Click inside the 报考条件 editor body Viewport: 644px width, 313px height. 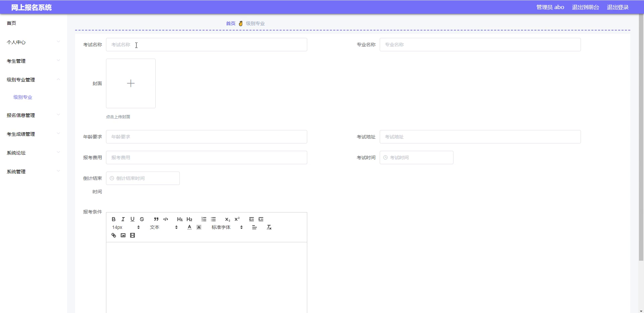[x=207, y=277]
